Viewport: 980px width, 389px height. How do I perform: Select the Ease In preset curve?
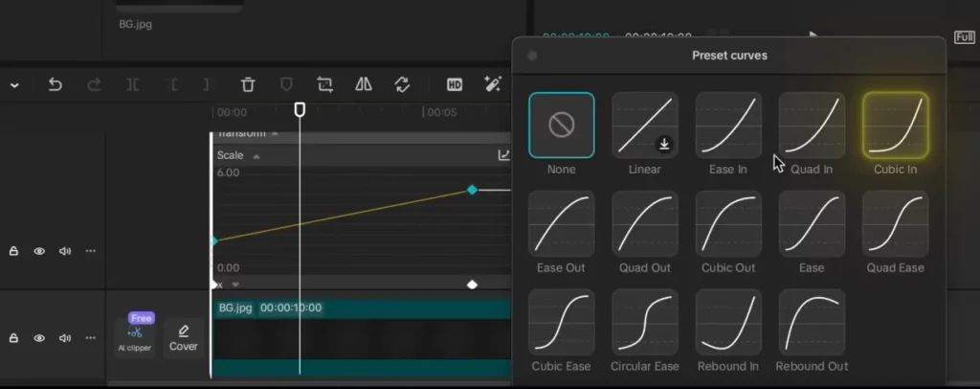pyautogui.click(x=728, y=126)
